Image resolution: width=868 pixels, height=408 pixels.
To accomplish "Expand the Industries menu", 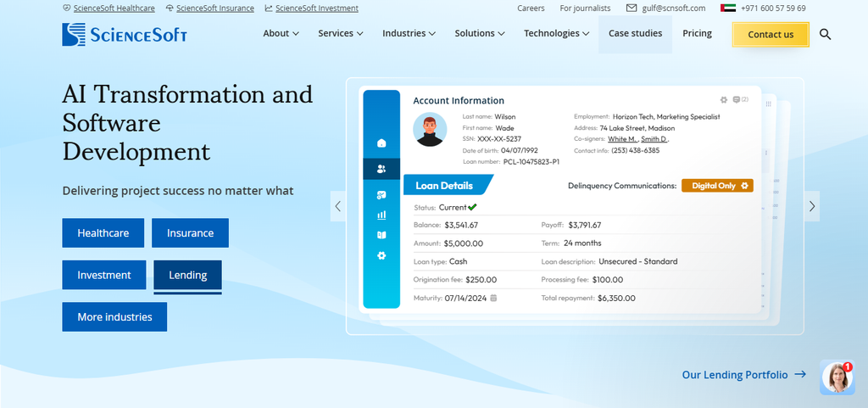I will pyautogui.click(x=409, y=33).
